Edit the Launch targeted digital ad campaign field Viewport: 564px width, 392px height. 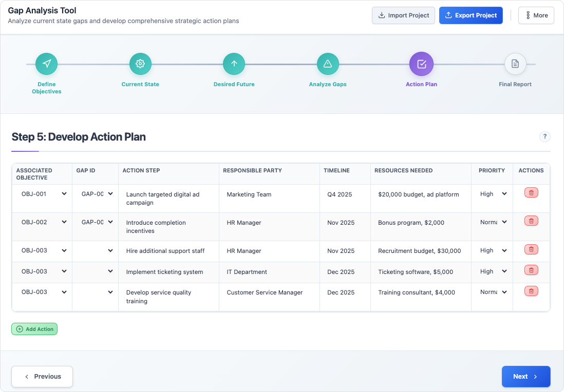[x=168, y=199]
